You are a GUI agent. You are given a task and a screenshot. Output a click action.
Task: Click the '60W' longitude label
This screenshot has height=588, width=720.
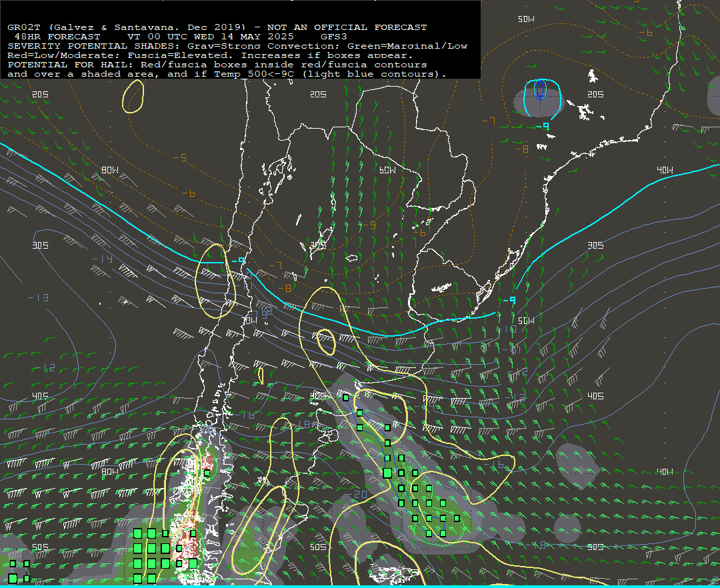tap(387, 170)
